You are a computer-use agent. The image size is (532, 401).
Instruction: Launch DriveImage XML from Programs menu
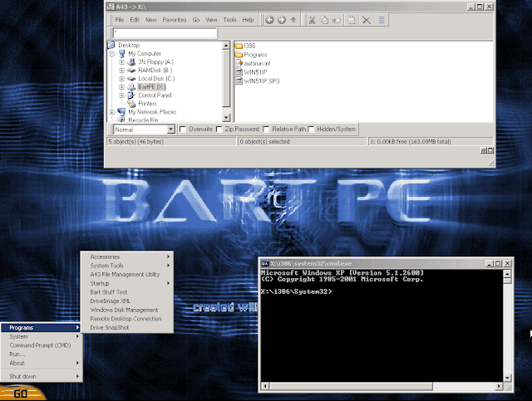(x=127, y=301)
